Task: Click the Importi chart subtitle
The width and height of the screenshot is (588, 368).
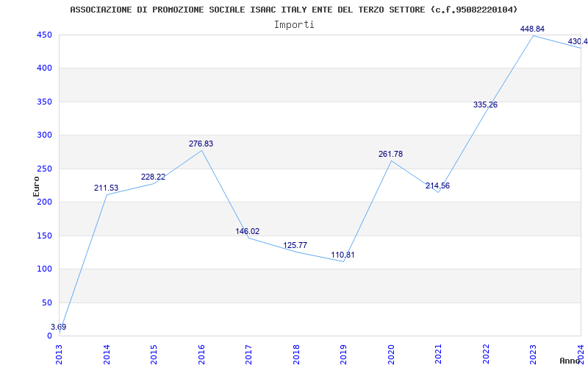Action: [294, 25]
